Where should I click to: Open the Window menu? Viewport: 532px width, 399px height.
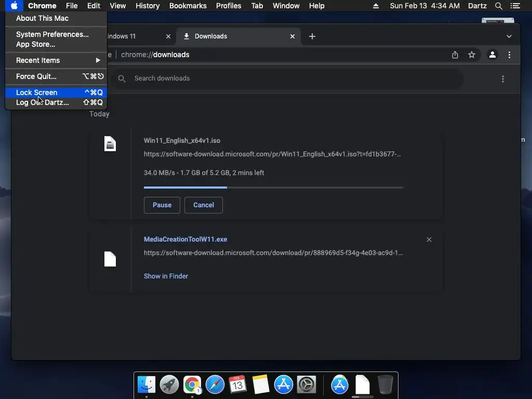(x=286, y=6)
